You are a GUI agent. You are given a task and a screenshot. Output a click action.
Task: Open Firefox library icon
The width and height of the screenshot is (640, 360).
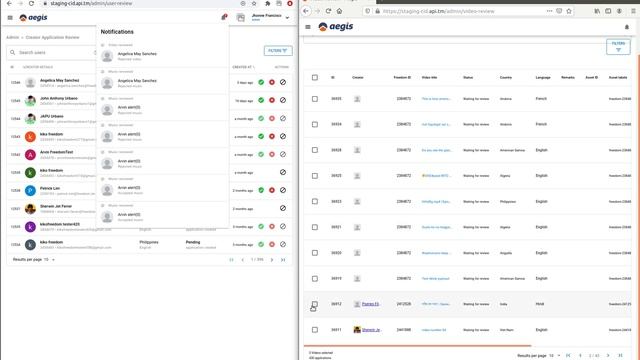coord(597,11)
